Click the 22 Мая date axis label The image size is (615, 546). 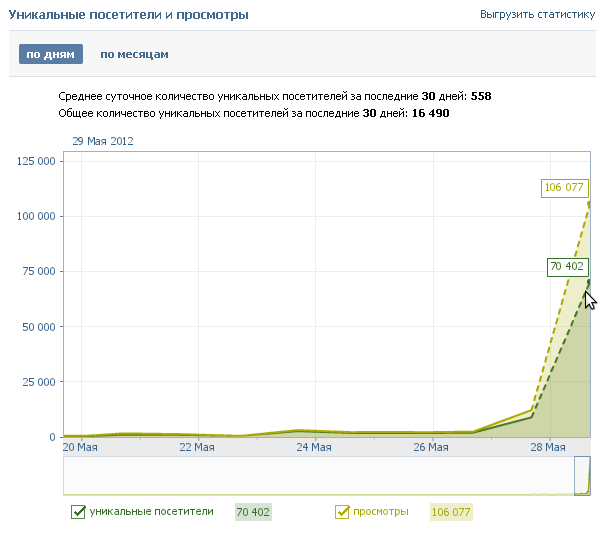click(x=197, y=447)
